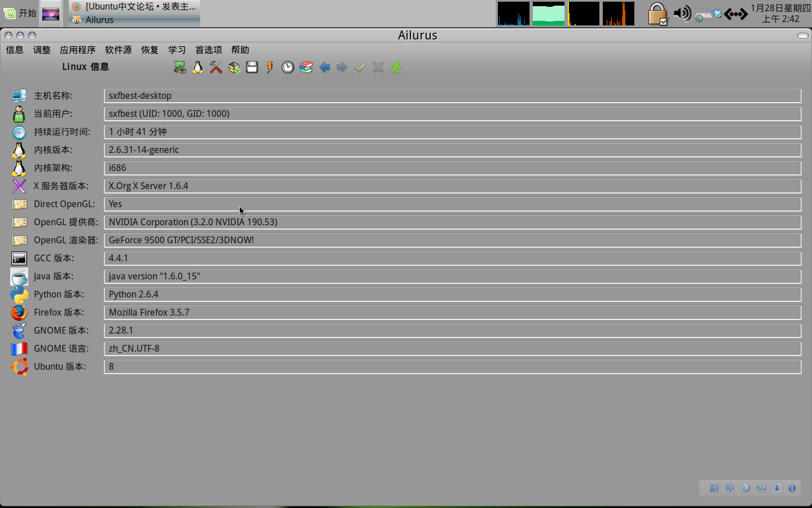The image size is (812, 508).
Task: Click the green running man quit icon
Action: pyautogui.click(x=396, y=68)
